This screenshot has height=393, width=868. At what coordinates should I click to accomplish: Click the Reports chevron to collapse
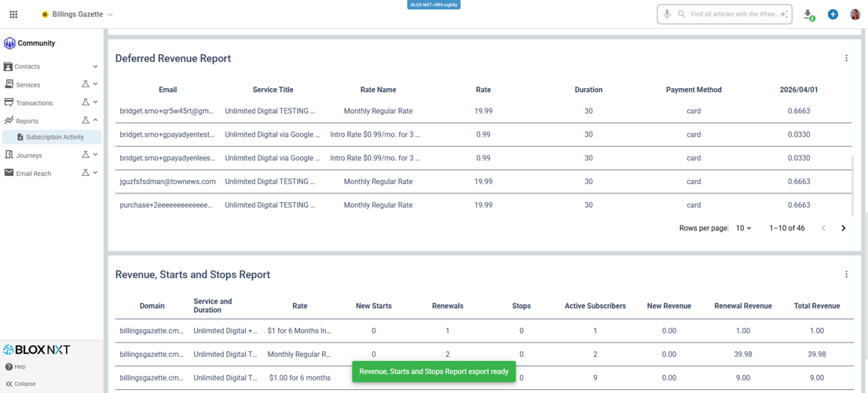[95, 120]
